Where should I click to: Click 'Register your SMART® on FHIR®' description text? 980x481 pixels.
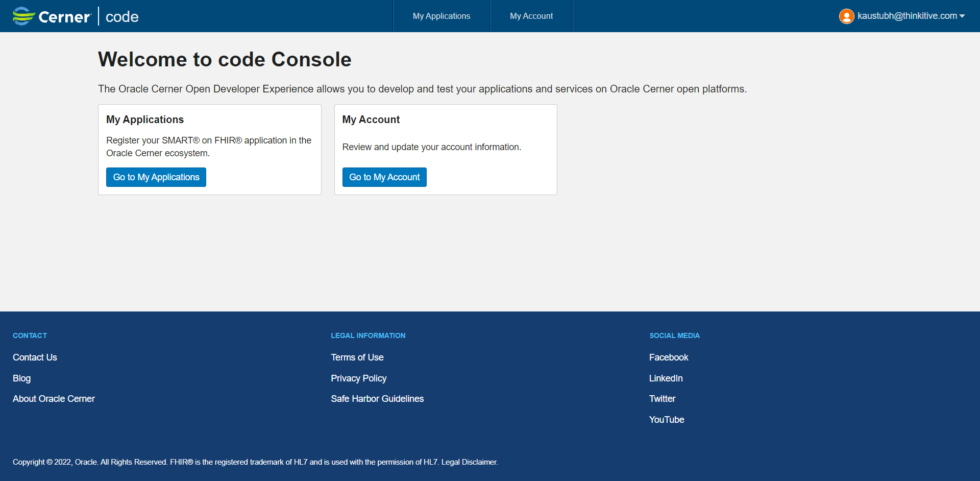[x=209, y=147]
